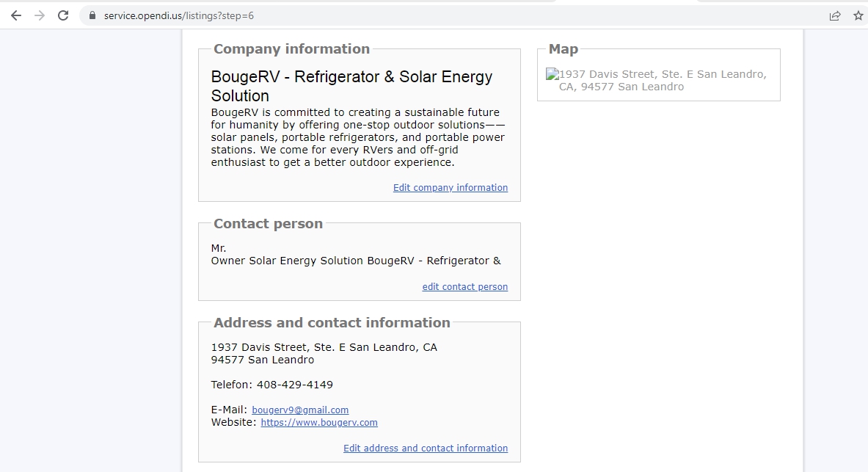This screenshot has width=868, height=472.
Task: Click the 1937 Davis Street address line
Action: pyautogui.click(x=324, y=347)
